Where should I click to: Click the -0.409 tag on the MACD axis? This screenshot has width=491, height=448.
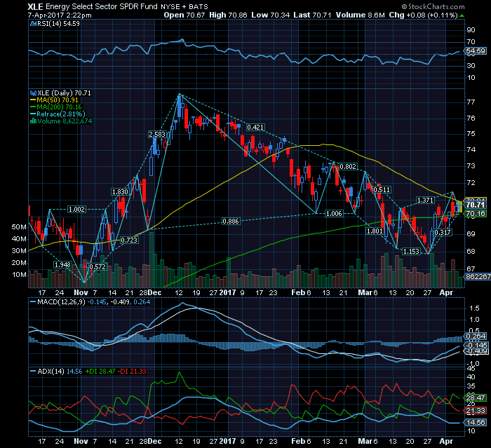click(x=476, y=351)
